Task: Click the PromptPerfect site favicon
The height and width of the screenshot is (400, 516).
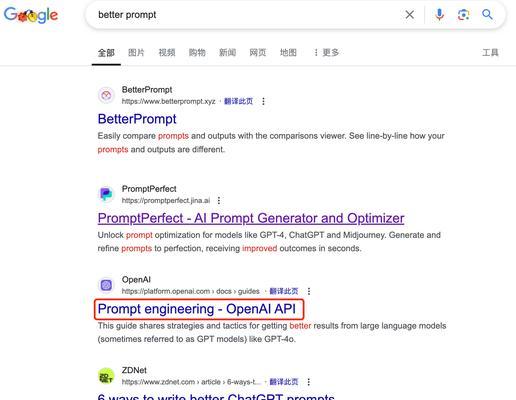Action: tap(106, 194)
